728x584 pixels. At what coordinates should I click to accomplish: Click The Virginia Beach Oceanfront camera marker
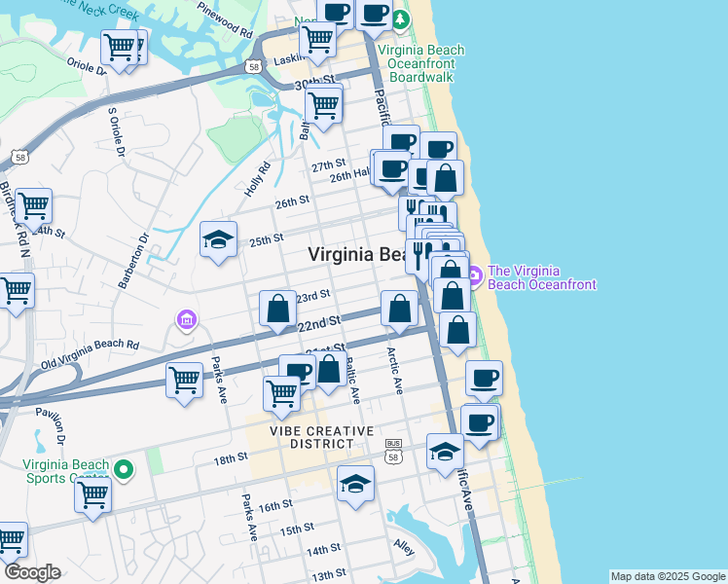(x=474, y=275)
